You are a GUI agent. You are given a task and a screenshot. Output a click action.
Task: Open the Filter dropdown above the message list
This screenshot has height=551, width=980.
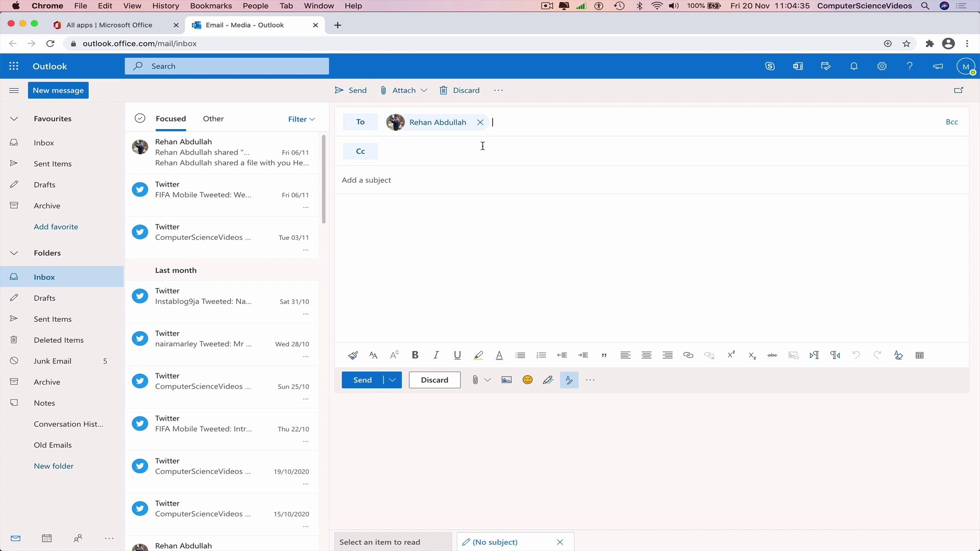pos(301,119)
